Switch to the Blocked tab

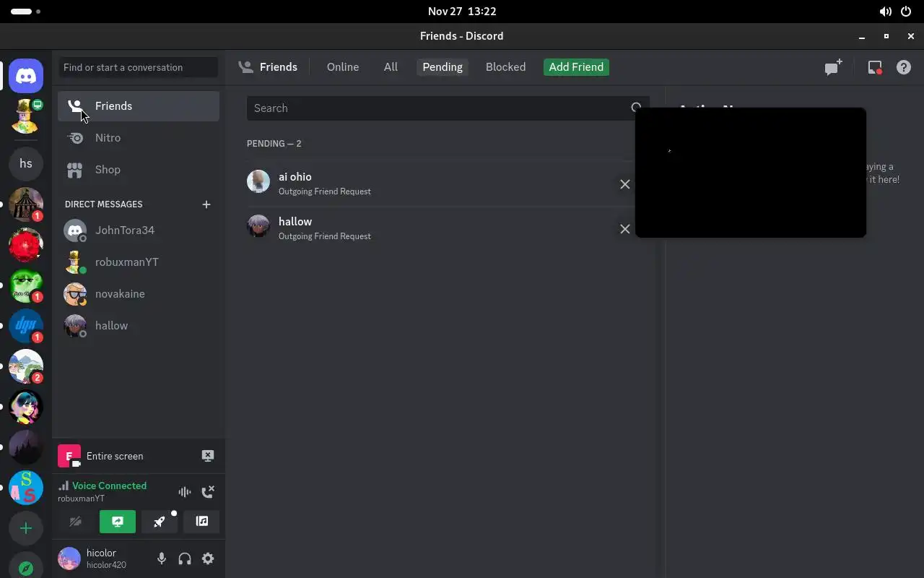click(505, 67)
